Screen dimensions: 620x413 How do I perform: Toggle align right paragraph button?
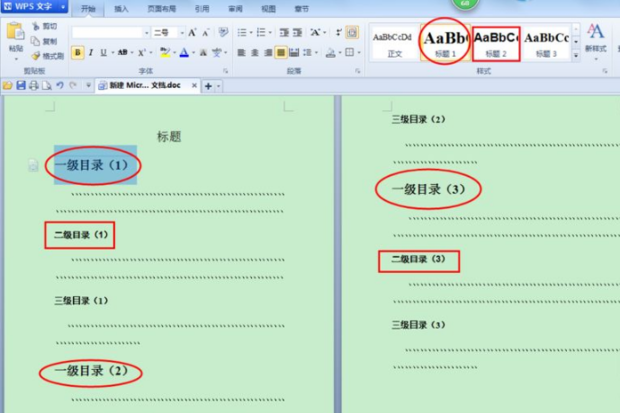point(268,52)
